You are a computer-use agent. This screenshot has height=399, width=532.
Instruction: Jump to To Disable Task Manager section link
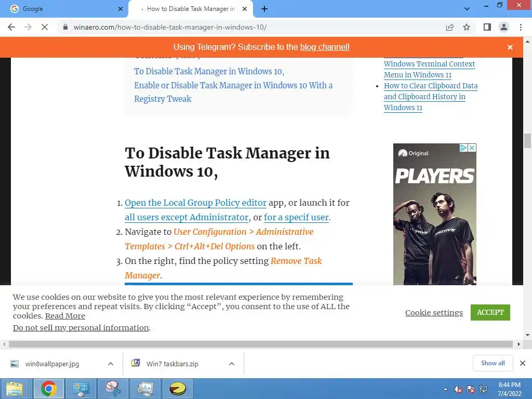[x=209, y=71]
